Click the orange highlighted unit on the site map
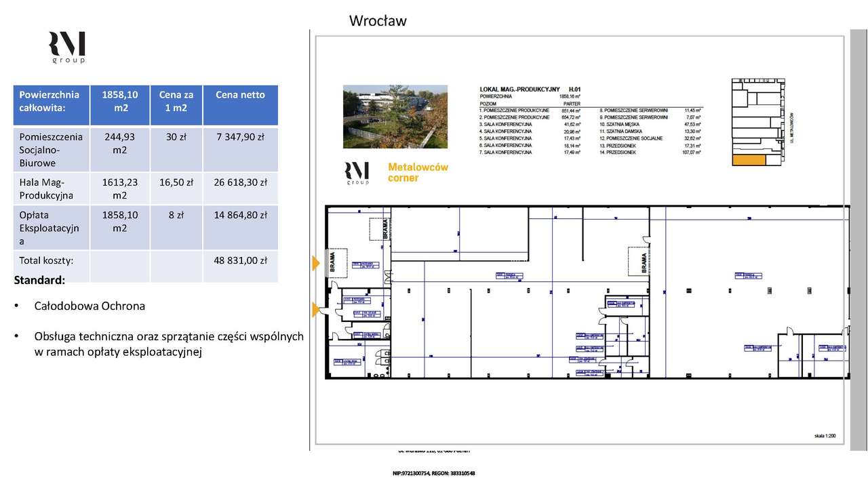Image resolution: width=868 pixels, height=488 pixels. (749, 160)
